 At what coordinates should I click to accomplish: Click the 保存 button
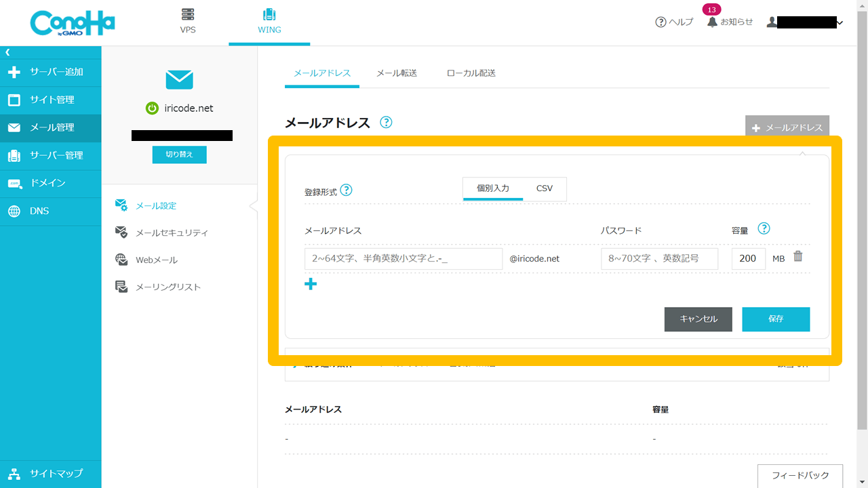pos(776,319)
